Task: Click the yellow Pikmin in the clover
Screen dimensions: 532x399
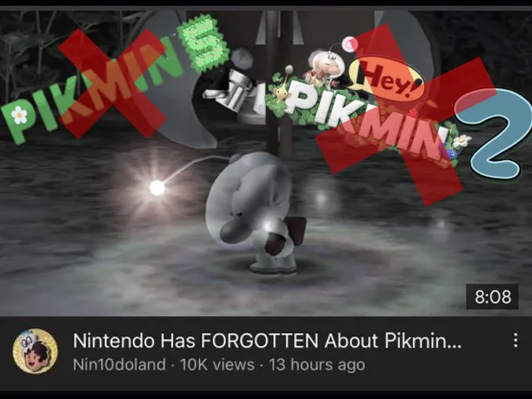Action: point(283,87)
